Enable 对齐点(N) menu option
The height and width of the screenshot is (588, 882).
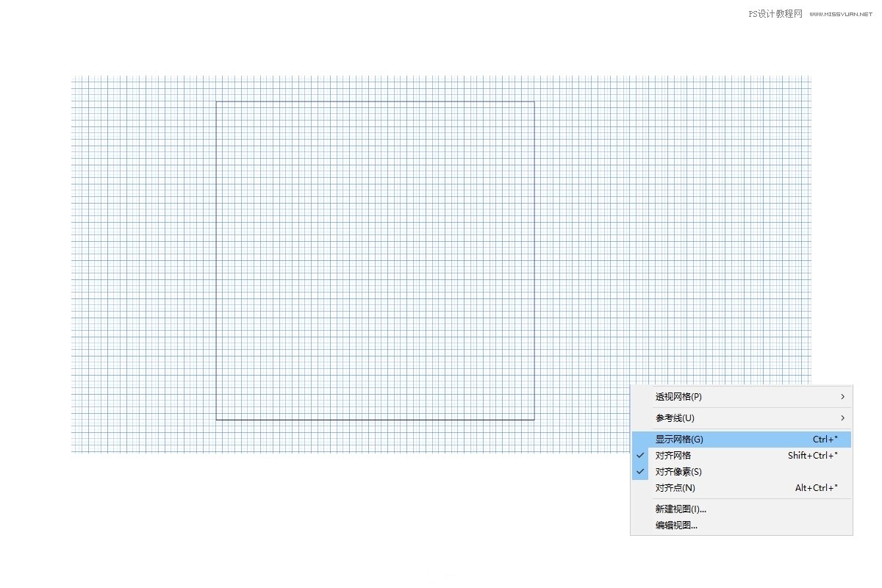pyautogui.click(x=742, y=488)
